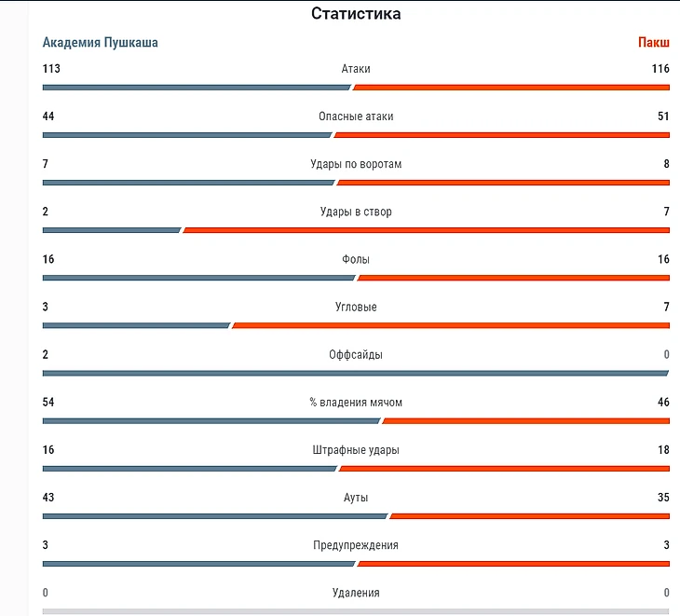680x616 pixels.
Task: Click the full blue Оффсайды bar
Action: 356,374
